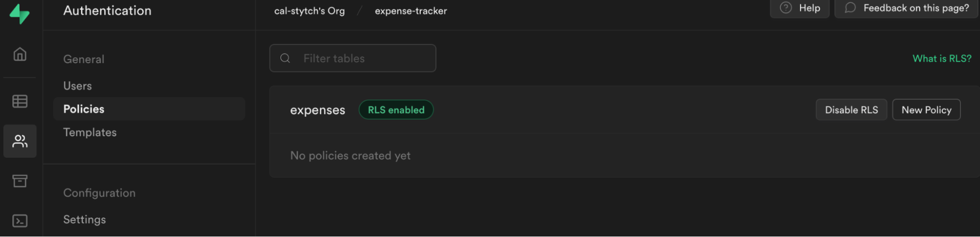Viewport: 980px width, 237px height.
Task: Select the Policies menu item
Action: point(149,109)
